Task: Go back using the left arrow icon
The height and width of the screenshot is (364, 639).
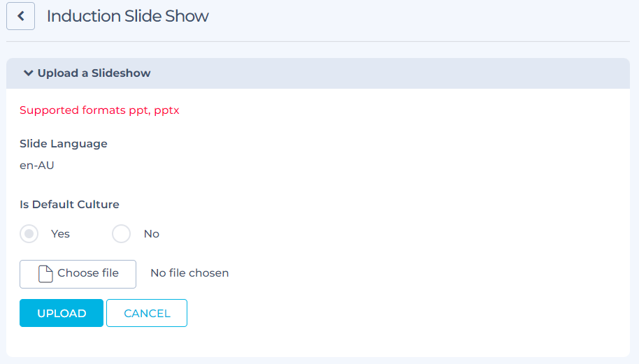Action: coord(20,16)
